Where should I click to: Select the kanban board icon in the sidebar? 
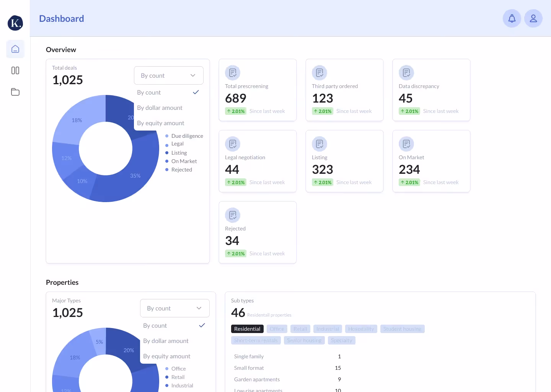[x=15, y=70]
